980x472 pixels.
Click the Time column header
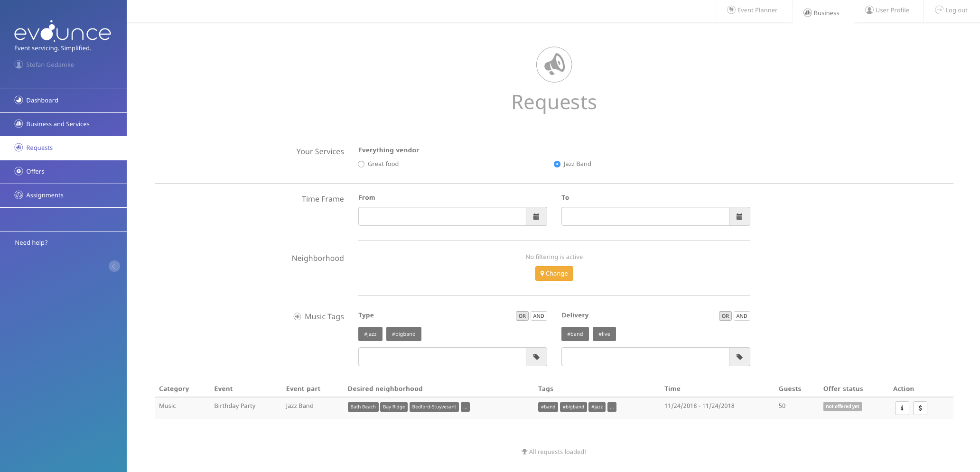click(x=672, y=389)
